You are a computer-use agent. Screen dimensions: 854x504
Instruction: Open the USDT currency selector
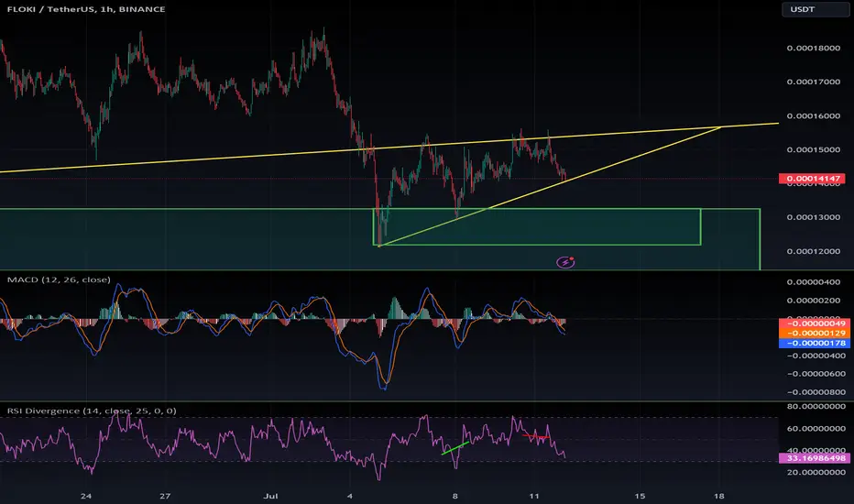(816, 9)
